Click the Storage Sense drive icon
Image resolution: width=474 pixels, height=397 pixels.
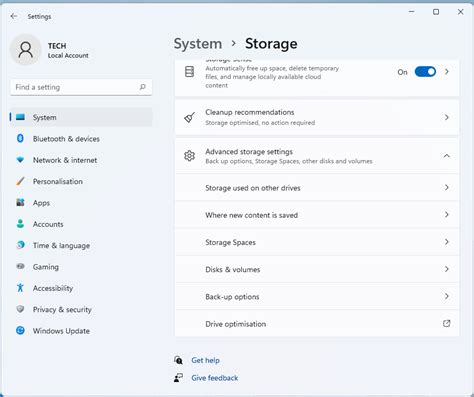tap(189, 72)
